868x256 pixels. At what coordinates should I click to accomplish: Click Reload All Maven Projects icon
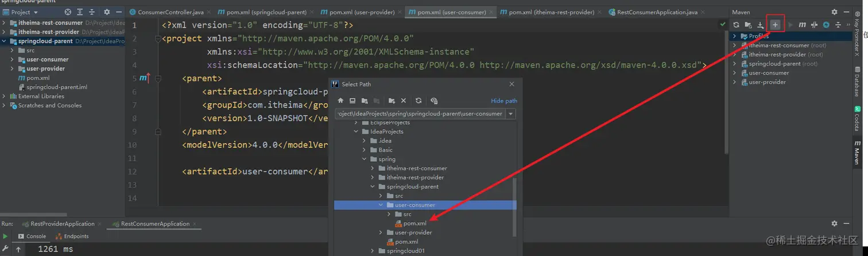coord(736,25)
